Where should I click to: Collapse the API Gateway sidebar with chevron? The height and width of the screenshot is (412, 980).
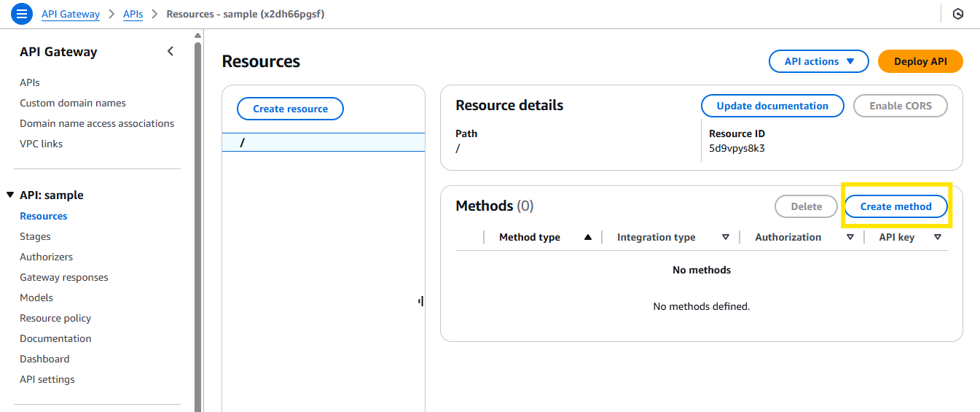tap(170, 51)
